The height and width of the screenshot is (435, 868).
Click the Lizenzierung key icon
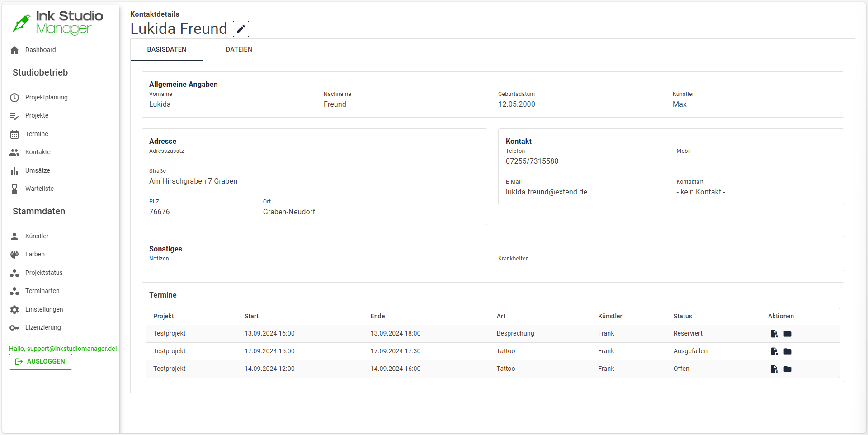pyautogui.click(x=14, y=328)
